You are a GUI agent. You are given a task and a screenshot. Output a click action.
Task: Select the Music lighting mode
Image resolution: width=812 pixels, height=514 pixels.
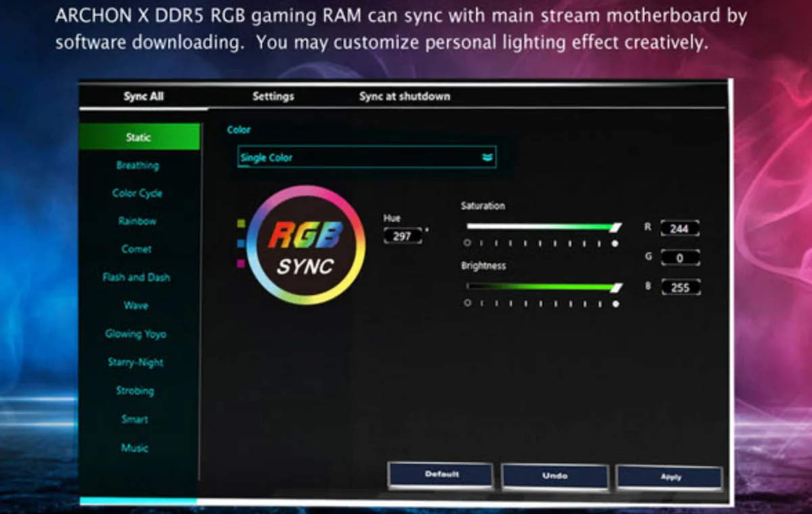coord(135,448)
